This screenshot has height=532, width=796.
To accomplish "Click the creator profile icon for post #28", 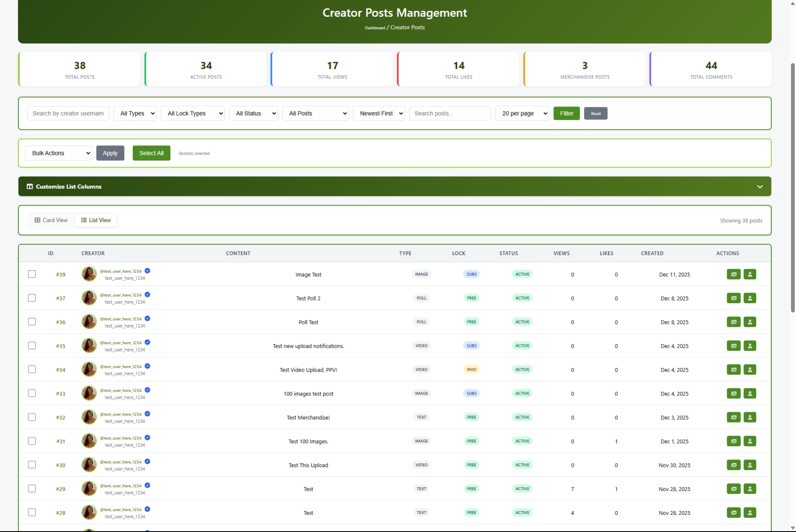I will click(x=749, y=513).
